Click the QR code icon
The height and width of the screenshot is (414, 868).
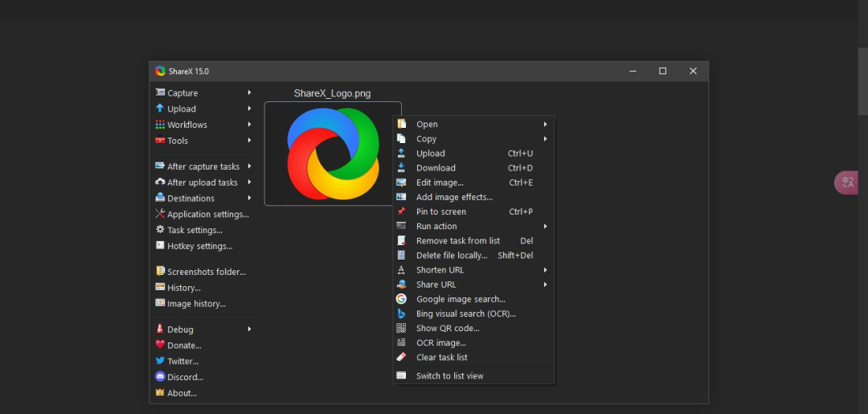[x=401, y=328]
